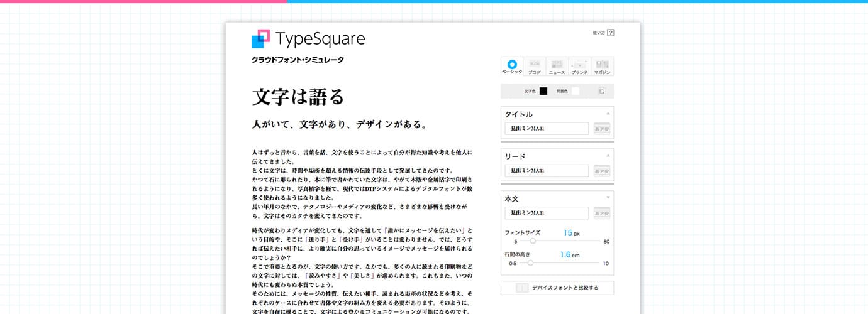
Task: Click the 行間の高さ slider handle
Action: tap(530, 263)
